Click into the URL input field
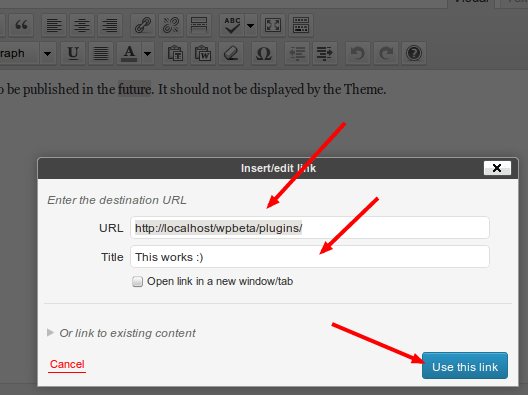This screenshot has width=528, height=395. click(310, 228)
